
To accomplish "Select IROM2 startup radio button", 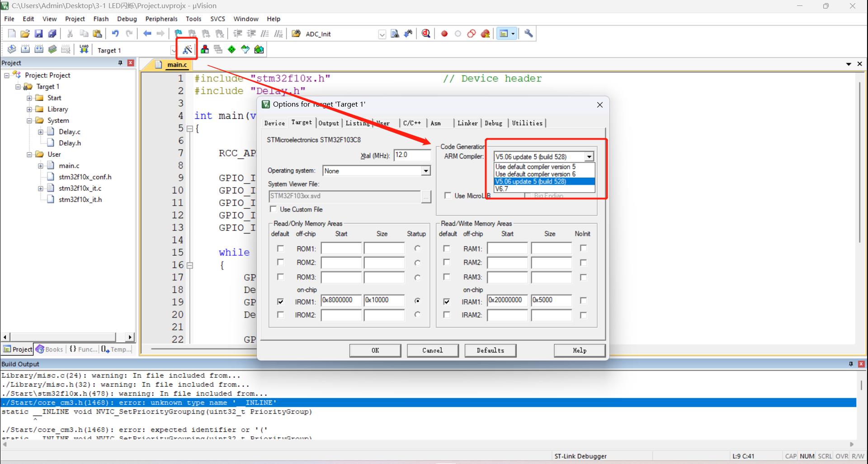I will [417, 314].
